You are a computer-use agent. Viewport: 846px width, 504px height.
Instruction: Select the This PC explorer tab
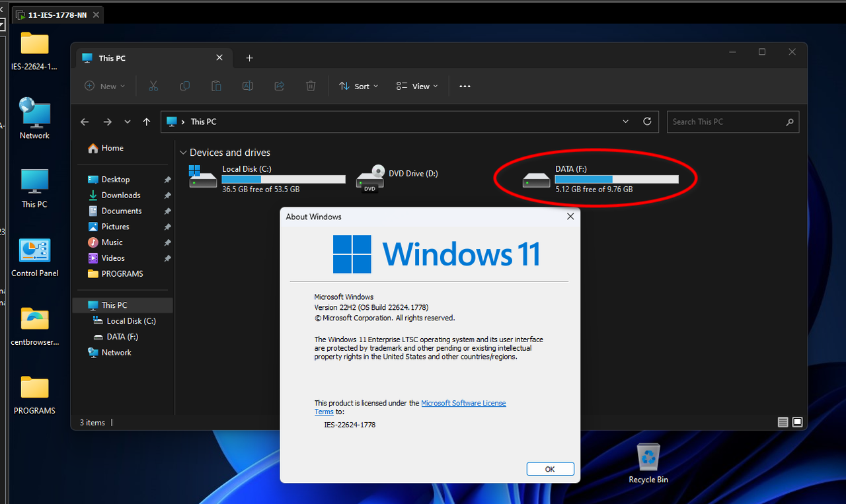click(153, 58)
